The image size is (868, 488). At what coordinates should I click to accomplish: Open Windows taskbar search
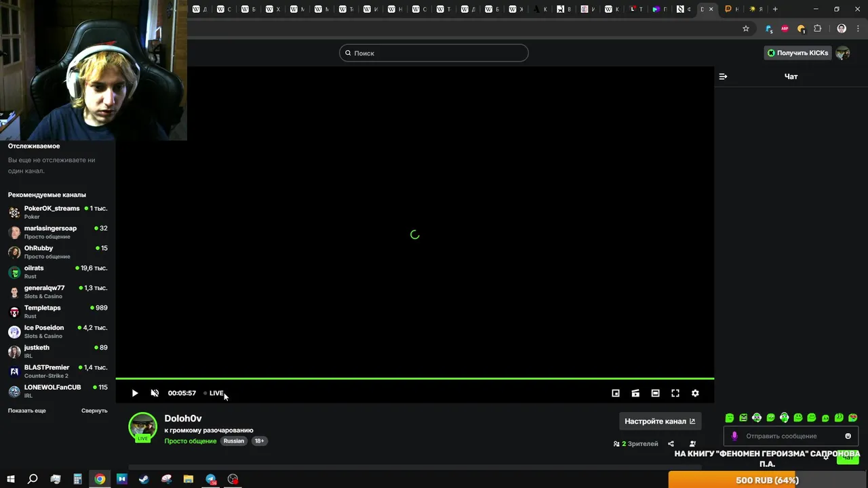coord(33,479)
